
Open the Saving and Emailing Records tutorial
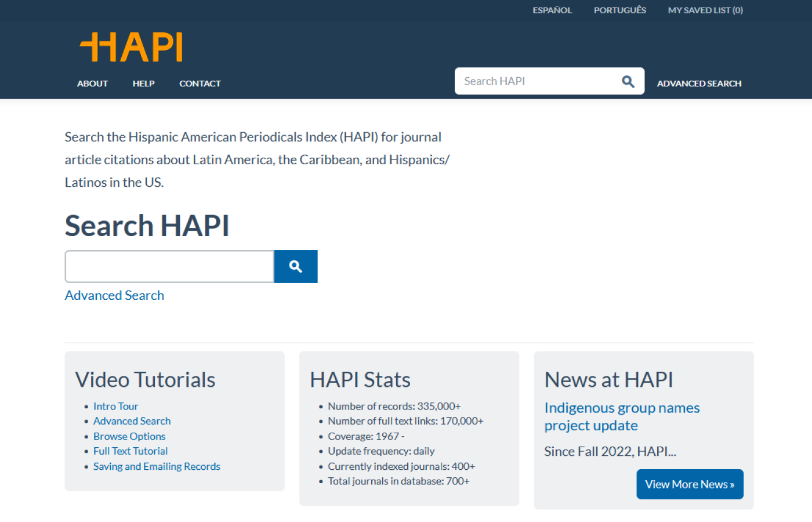pos(157,466)
